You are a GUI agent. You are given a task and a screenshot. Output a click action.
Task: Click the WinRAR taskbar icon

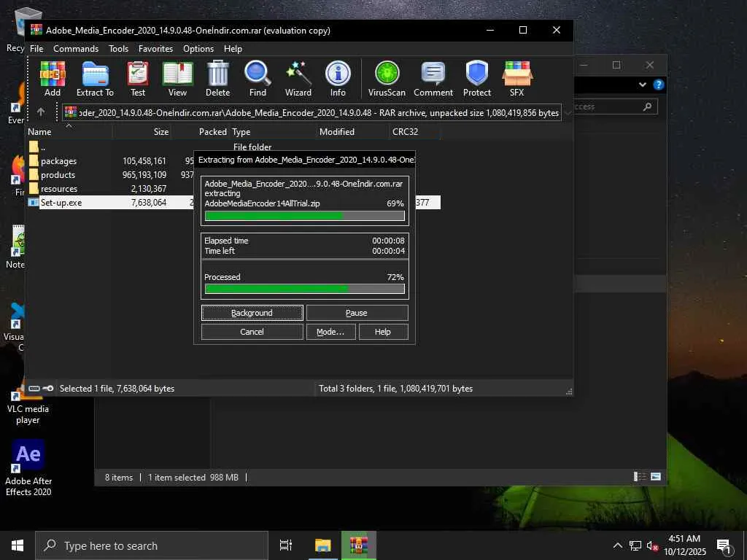point(359,545)
